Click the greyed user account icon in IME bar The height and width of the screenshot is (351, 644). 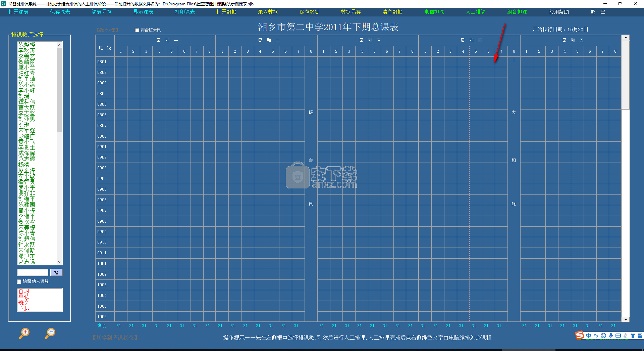point(626,336)
